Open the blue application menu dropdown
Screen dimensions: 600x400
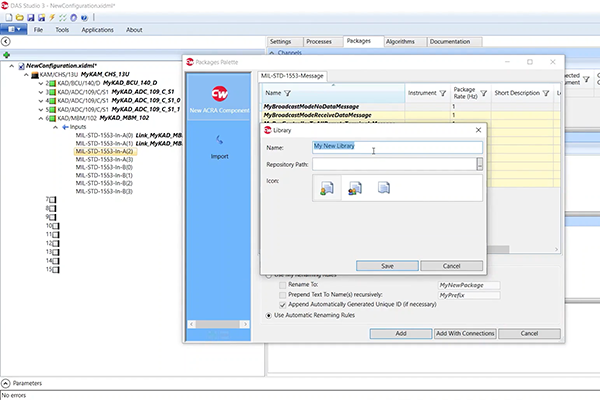click(14, 29)
